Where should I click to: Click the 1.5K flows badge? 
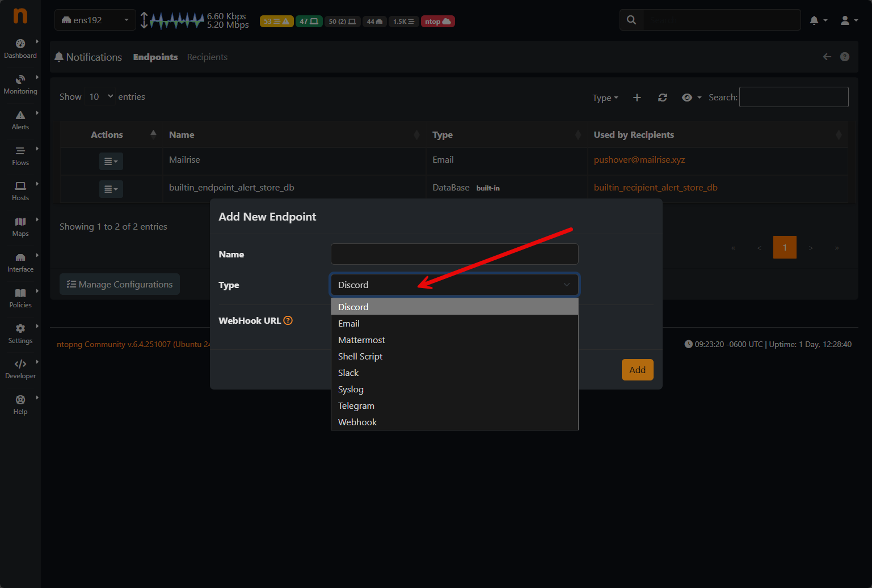point(403,22)
